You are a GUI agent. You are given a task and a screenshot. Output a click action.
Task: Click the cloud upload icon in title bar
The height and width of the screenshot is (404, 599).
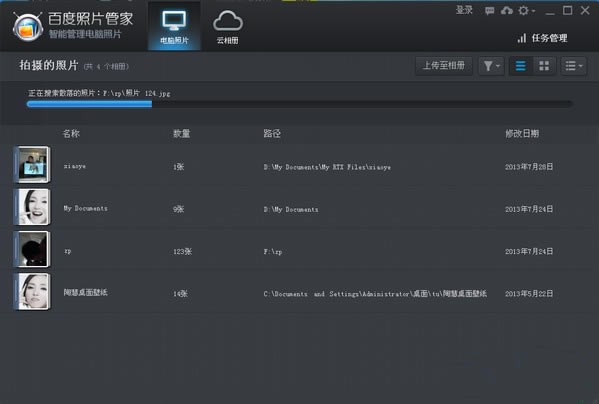coord(507,11)
